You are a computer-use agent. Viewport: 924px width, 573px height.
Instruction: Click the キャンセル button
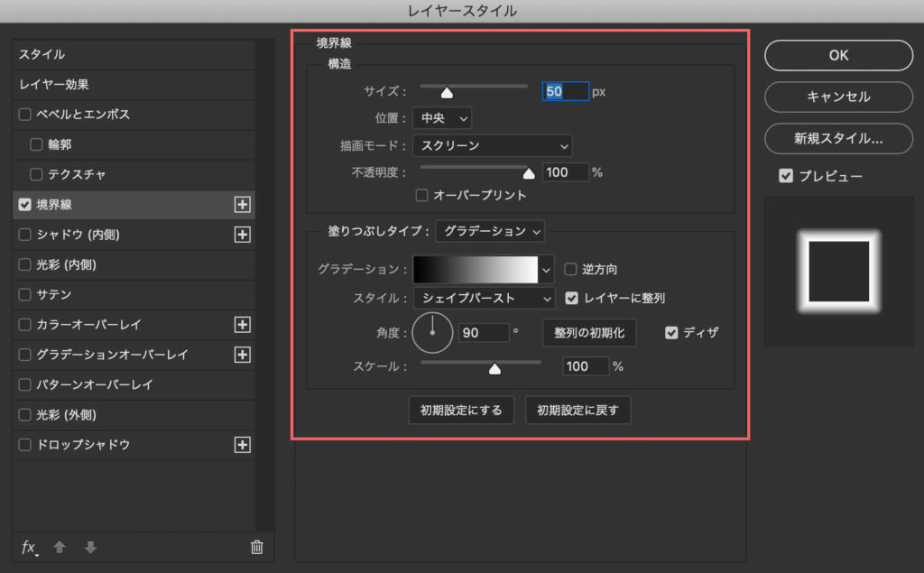pyautogui.click(x=838, y=97)
